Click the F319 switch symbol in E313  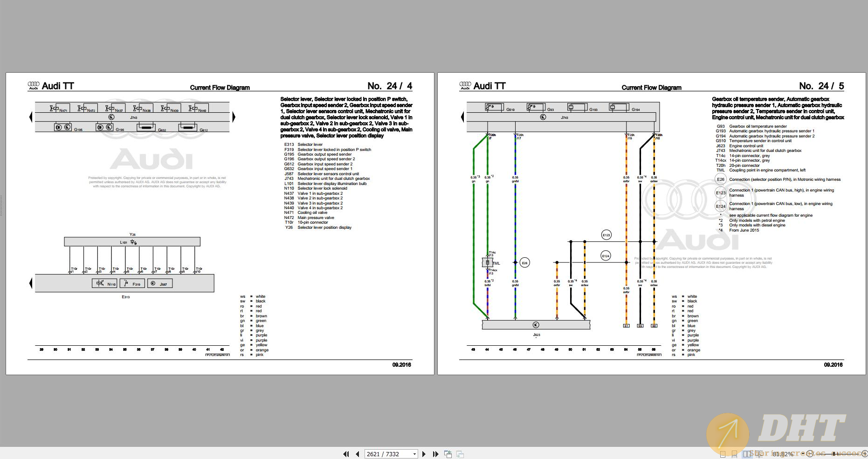point(132,283)
